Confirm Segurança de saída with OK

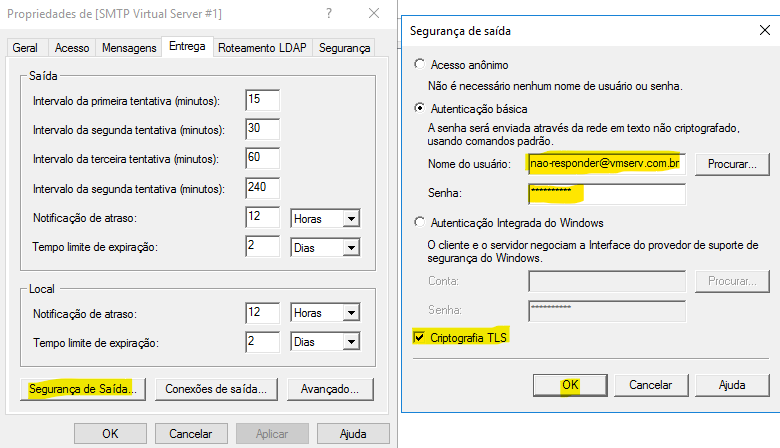(570, 385)
